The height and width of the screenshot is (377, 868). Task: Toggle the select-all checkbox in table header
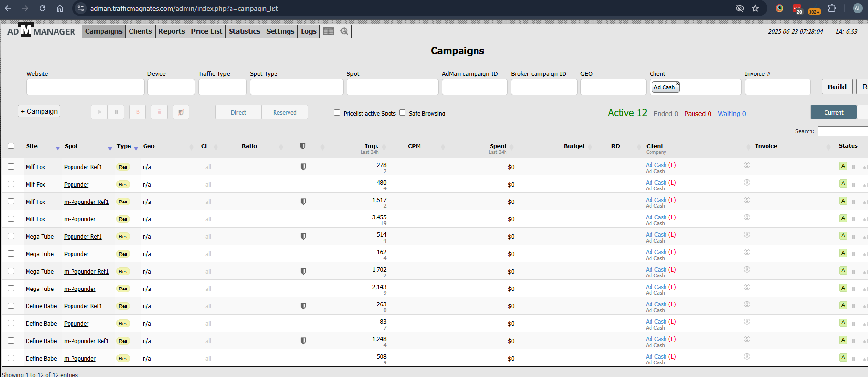tap(11, 146)
